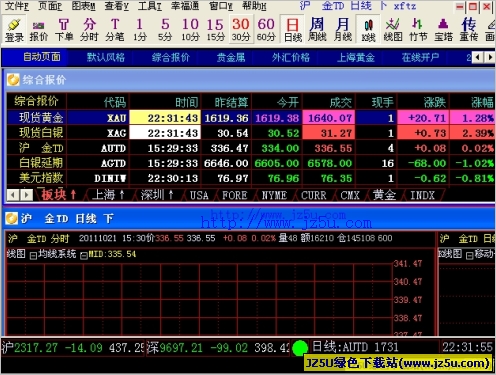Switch to 分时 time-share chart icon
This screenshot has width=496, height=375.
click(x=89, y=30)
